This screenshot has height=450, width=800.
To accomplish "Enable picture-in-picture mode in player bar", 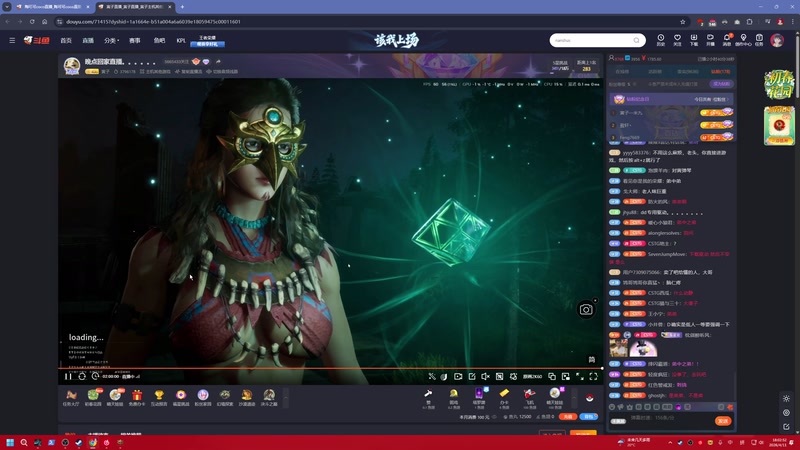I will (566, 377).
